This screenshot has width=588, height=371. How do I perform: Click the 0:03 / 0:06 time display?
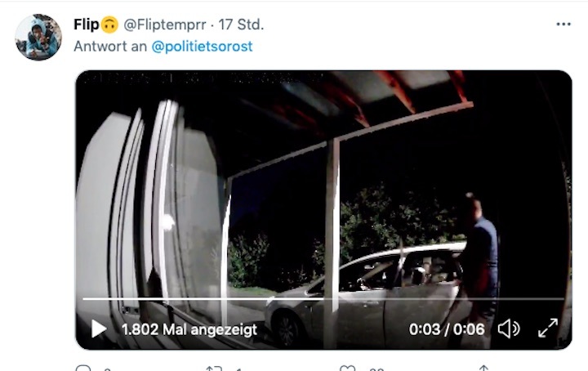(447, 329)
